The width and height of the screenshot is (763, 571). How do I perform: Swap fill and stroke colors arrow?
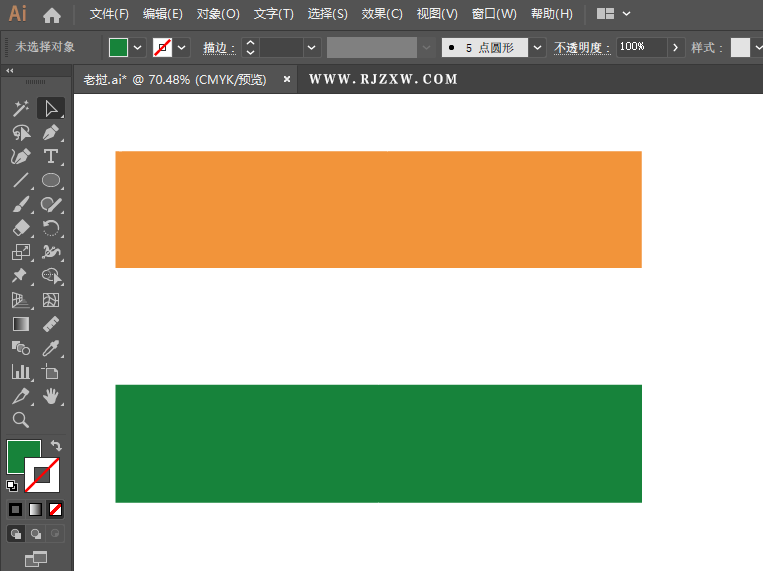click(57, 446)
